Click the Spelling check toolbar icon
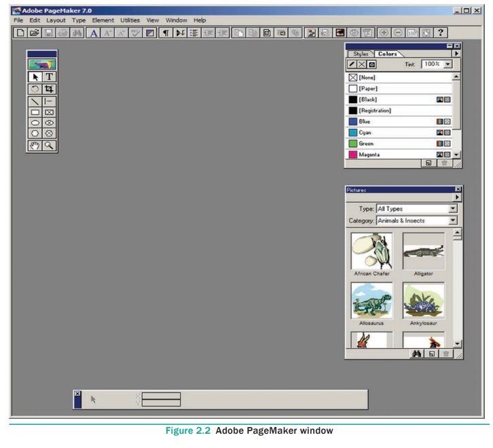Image resolution: width=493 pixels, height=448 pixels. [x=136, y=33]
